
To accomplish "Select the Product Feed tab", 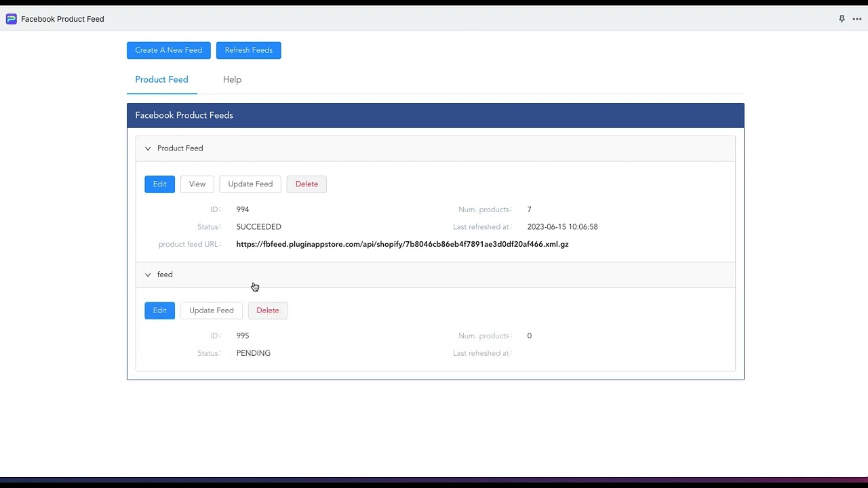I will [161, 79].
